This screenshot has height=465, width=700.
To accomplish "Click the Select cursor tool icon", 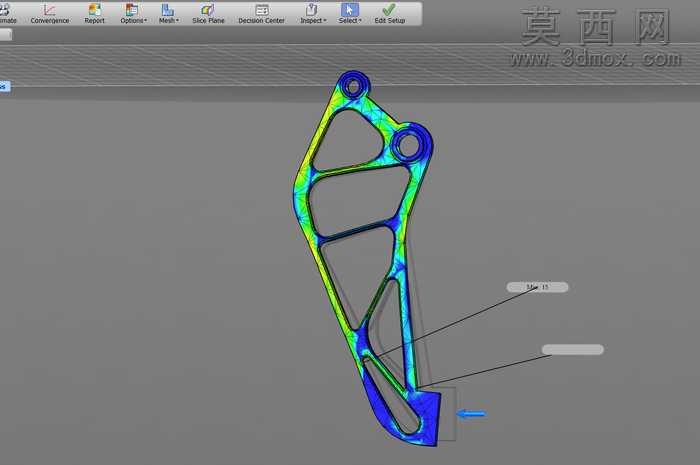I will point(349,9).
